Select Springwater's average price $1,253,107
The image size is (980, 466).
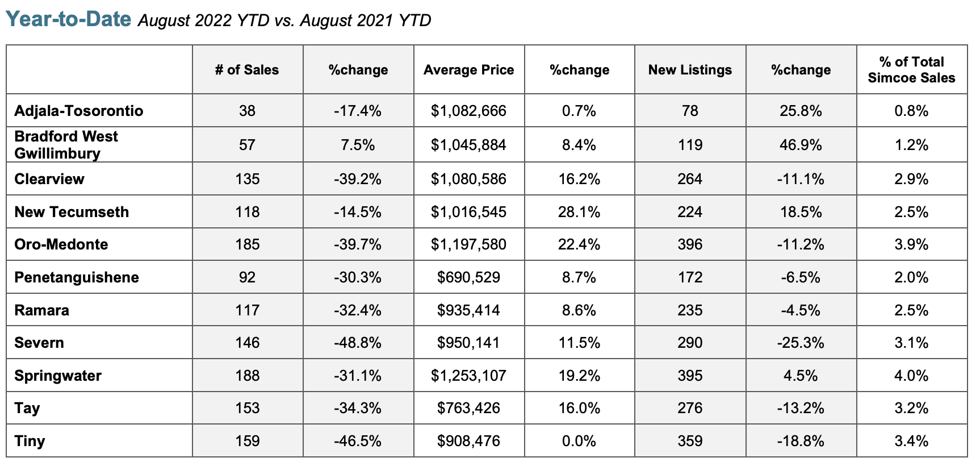point(468,376)
